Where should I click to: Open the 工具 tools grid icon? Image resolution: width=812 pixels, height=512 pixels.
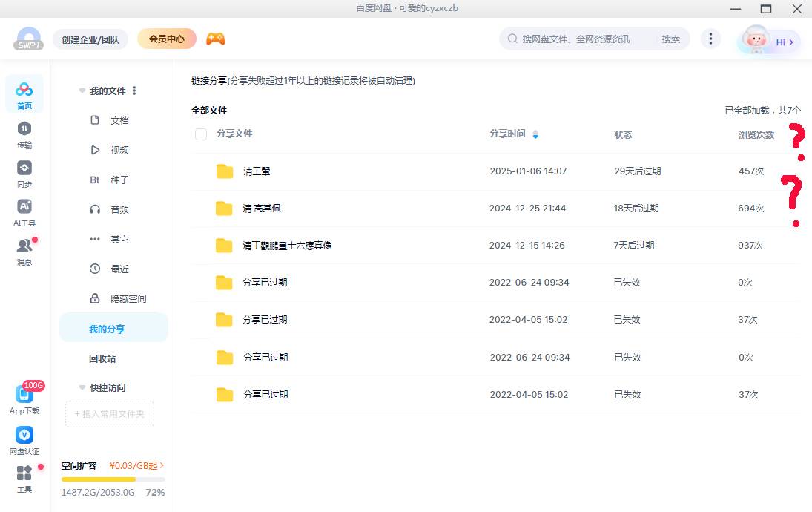24,473
